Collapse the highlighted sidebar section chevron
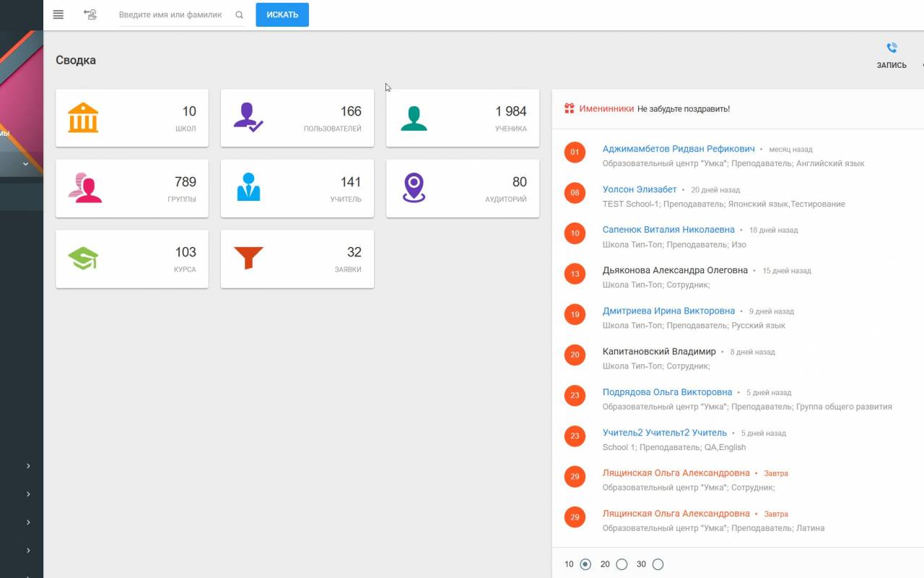 (x=26, y=164)
